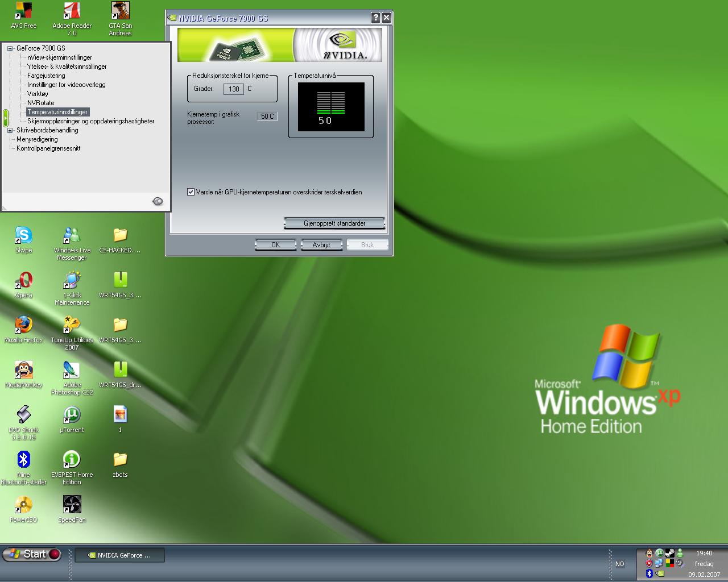The height and width of the screenshot is (582, 728).
Task: Open the WRT54GS_dr... archive icon
Action: [120, 369]
